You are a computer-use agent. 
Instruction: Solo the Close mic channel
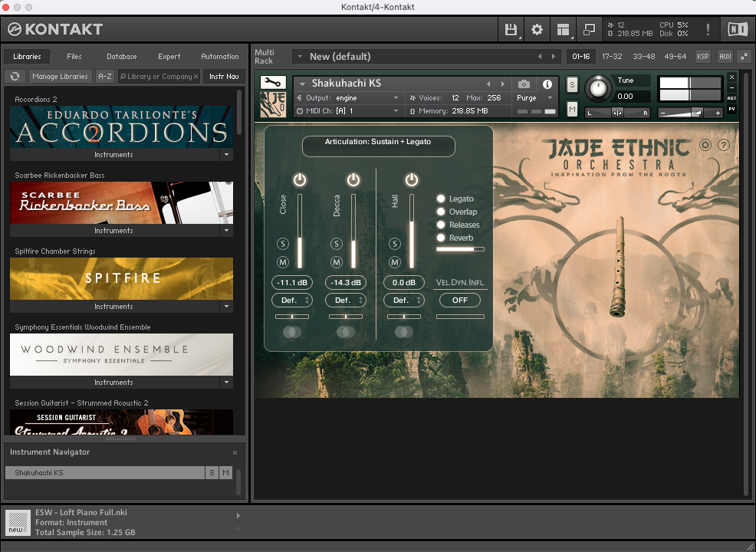coord(282,244)
